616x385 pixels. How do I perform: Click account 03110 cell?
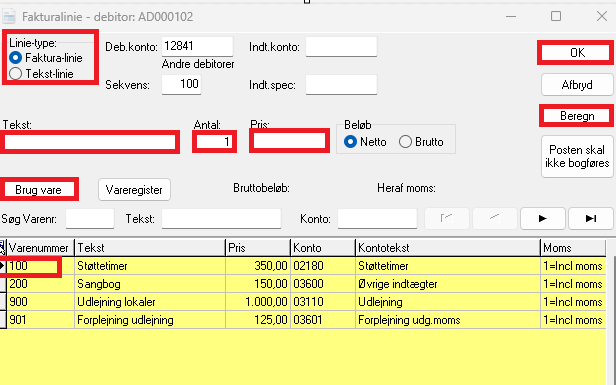(x=323, y=302)
